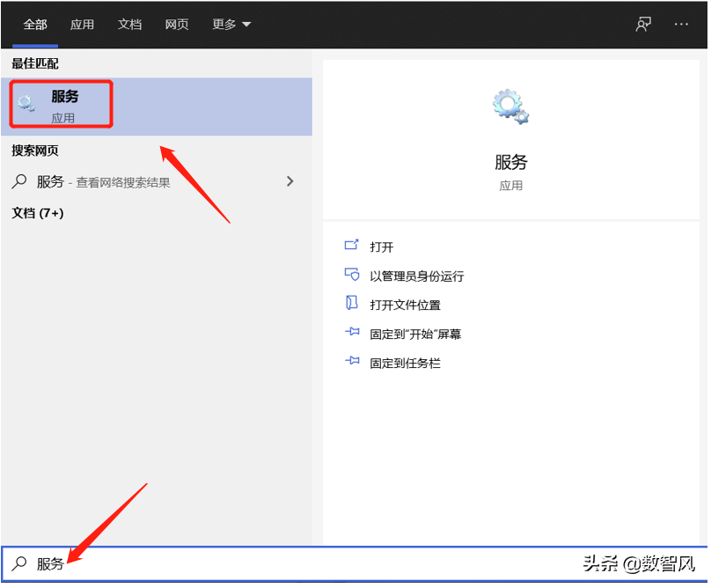Click the 打开 open icon with arrow
Screen dimensions: 711x588
click(352, 246)
